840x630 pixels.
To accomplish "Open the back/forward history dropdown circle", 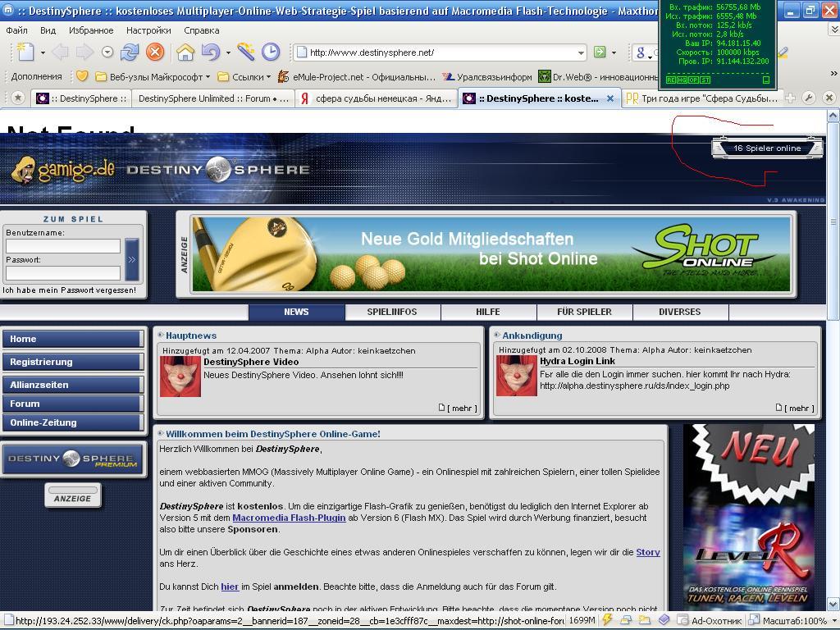I will [107, 52].
